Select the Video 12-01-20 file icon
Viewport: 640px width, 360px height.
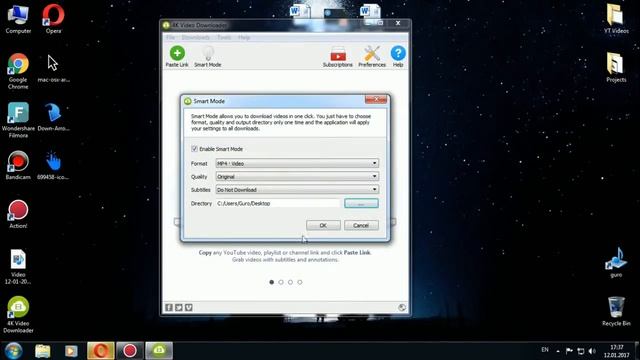point(18,266)
